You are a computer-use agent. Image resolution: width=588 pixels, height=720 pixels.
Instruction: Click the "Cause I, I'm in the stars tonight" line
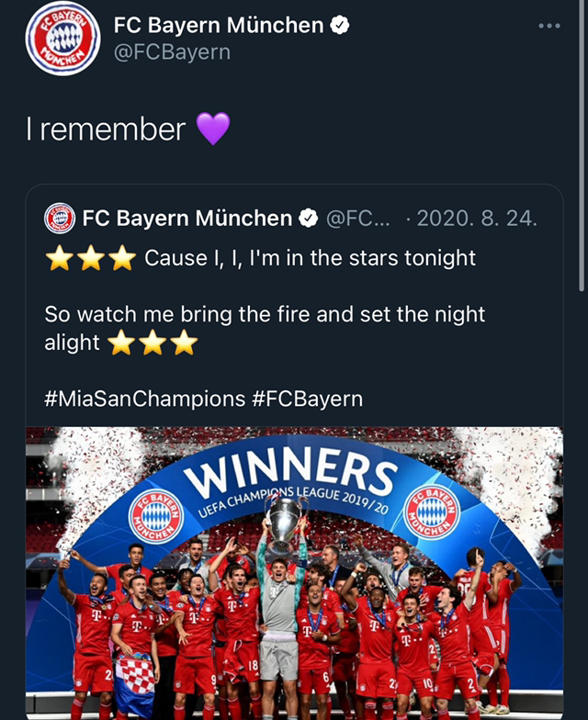[310, 259]
